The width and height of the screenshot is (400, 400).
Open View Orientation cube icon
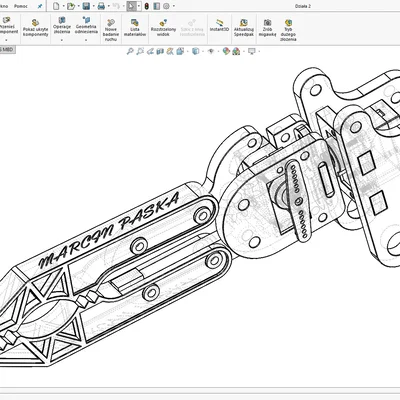pos(180,51)
